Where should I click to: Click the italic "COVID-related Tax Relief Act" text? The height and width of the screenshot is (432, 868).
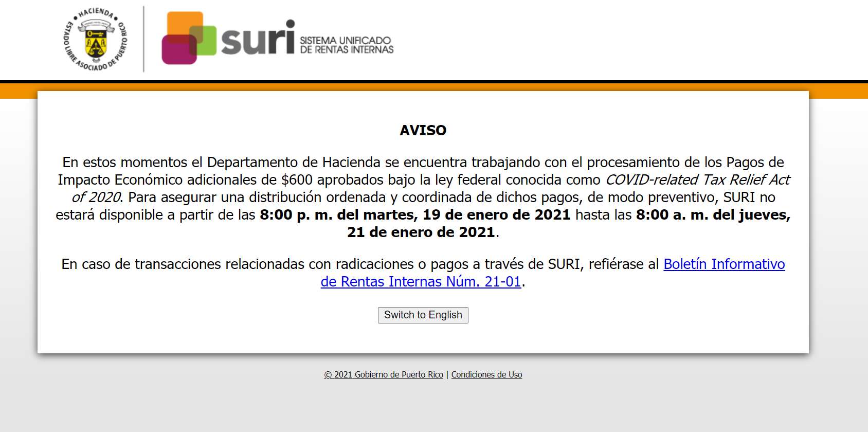(697, 180)
